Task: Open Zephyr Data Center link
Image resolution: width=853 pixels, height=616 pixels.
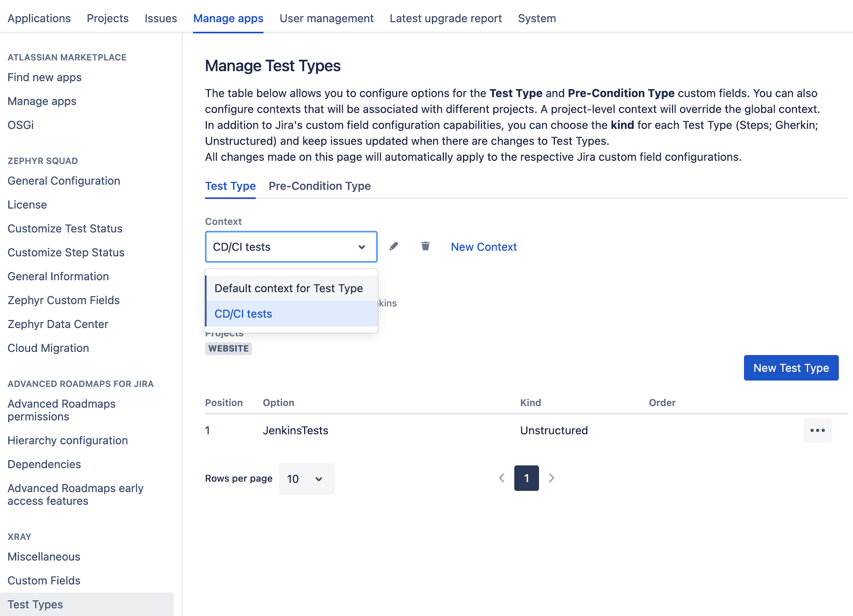Action: click(58, 324)
